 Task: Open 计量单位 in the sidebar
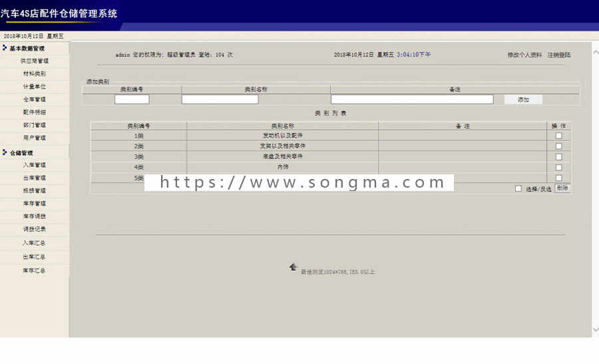coord(35,87)
